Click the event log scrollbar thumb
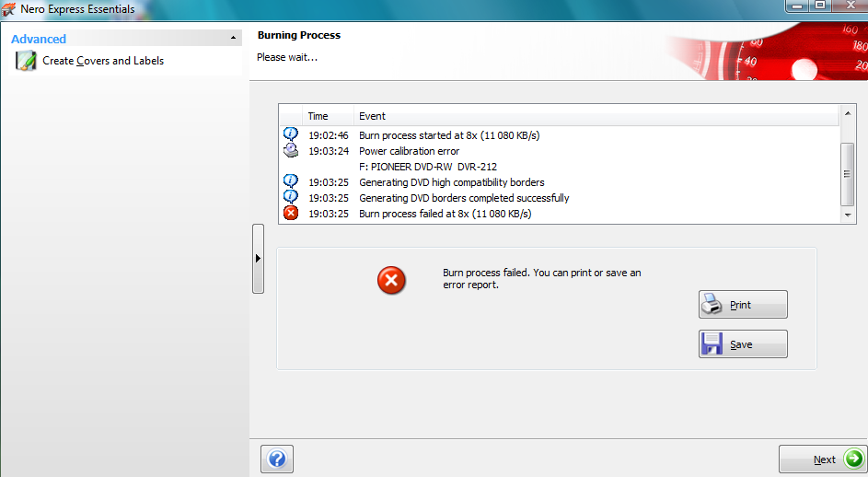The height and width of the screenshot is (477, 868). (848, 174)
